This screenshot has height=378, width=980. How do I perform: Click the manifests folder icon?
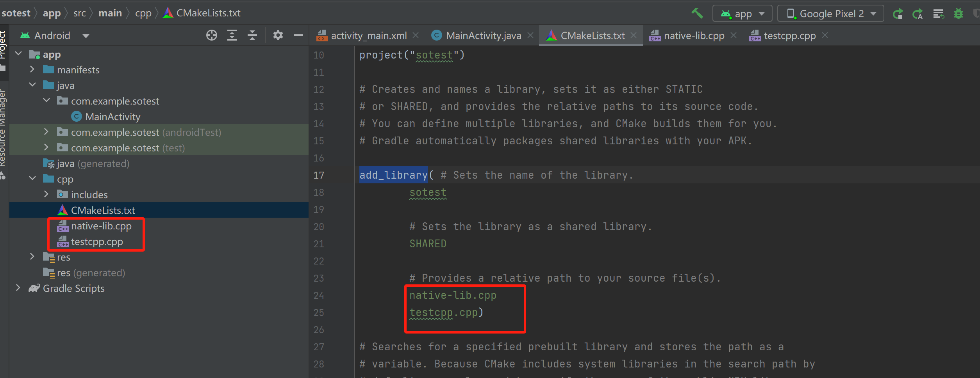(48, 69)
